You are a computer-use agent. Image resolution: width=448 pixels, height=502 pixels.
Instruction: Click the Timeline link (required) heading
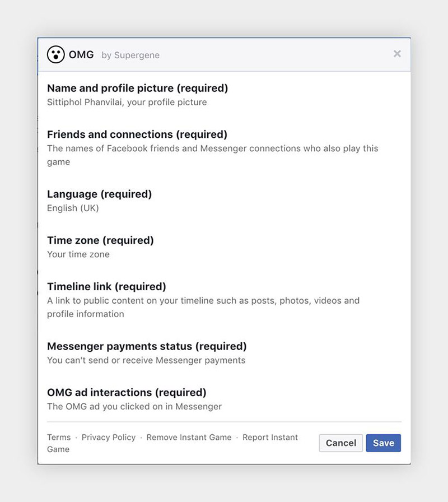coord(106,286)
